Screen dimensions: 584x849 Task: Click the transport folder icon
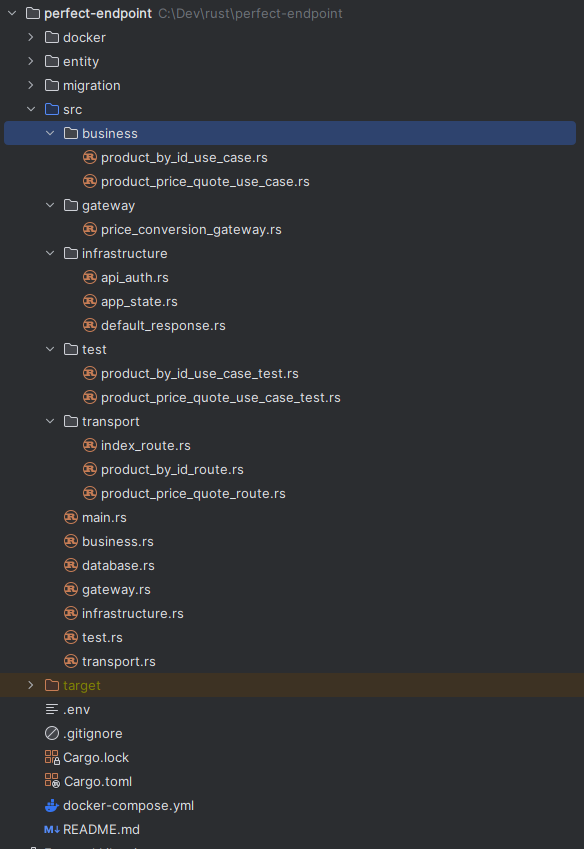point(71,421)
